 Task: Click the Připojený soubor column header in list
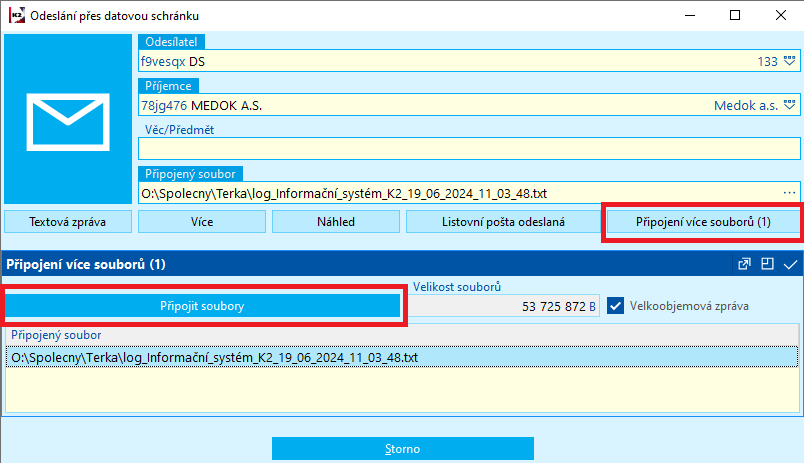pyautogui.click(x=402, y=335)
